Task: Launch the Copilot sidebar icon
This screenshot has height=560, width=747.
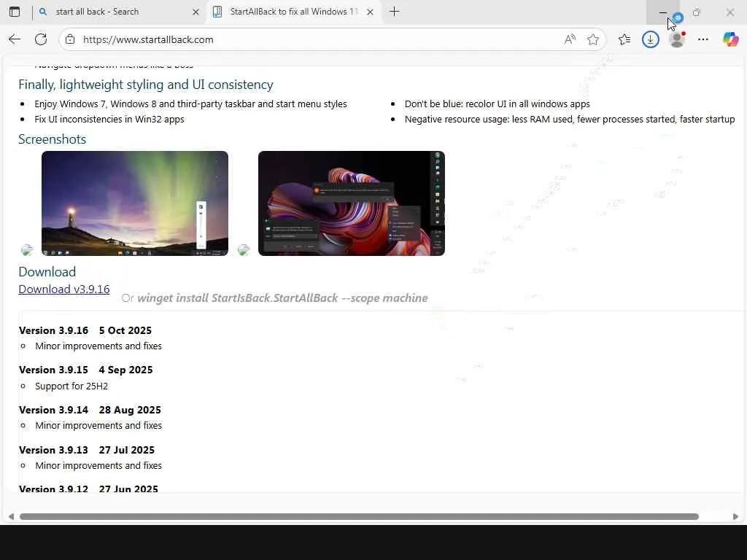Action: [x=730, y=39]
